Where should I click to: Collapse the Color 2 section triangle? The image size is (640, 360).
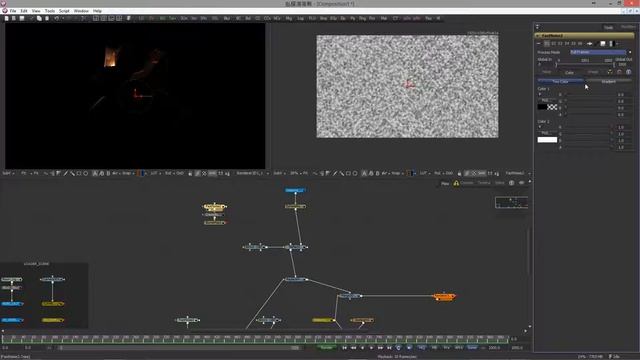click(540, 127)
